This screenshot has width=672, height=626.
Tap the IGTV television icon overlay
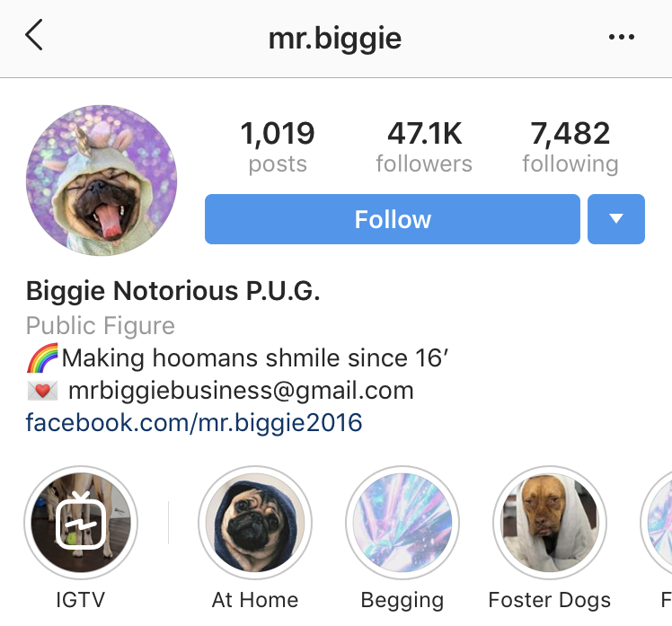tap(81, 521)
